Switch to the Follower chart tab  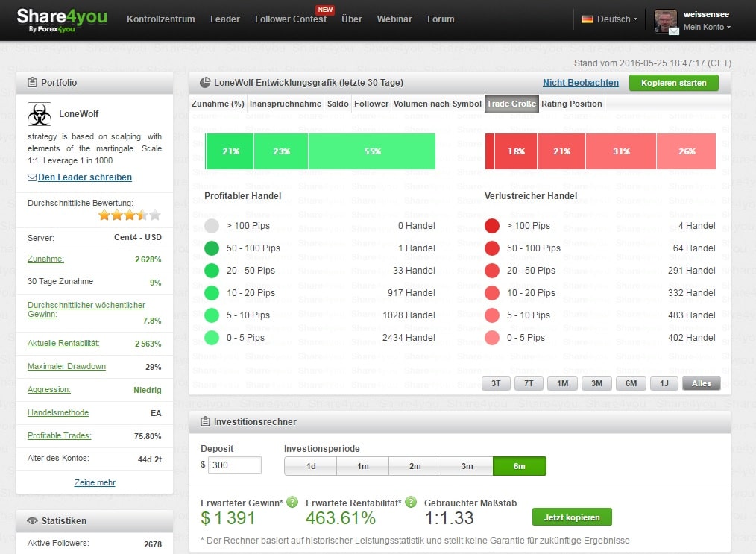(x=371, y=104)
